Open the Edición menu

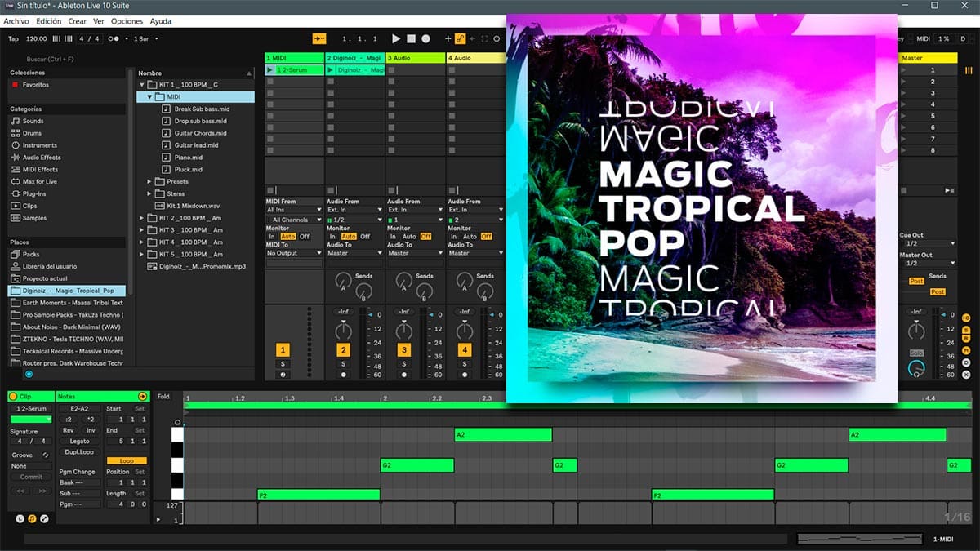click(49, 21)
